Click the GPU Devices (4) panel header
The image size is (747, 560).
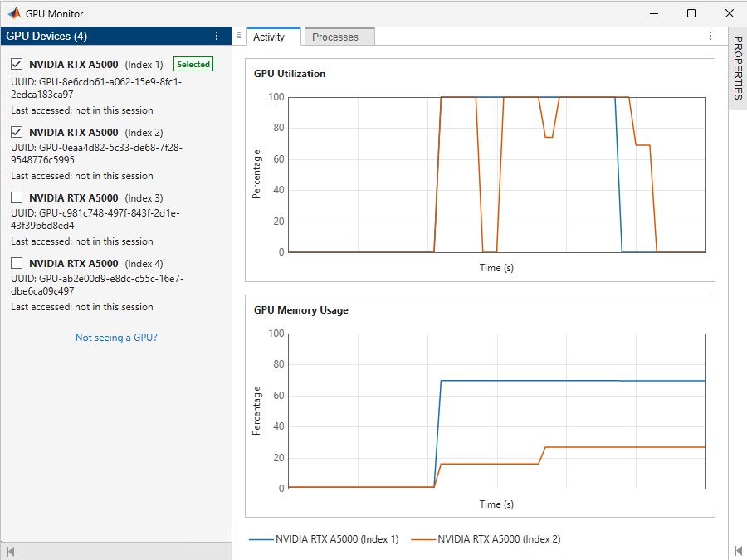tap(115, 36)
